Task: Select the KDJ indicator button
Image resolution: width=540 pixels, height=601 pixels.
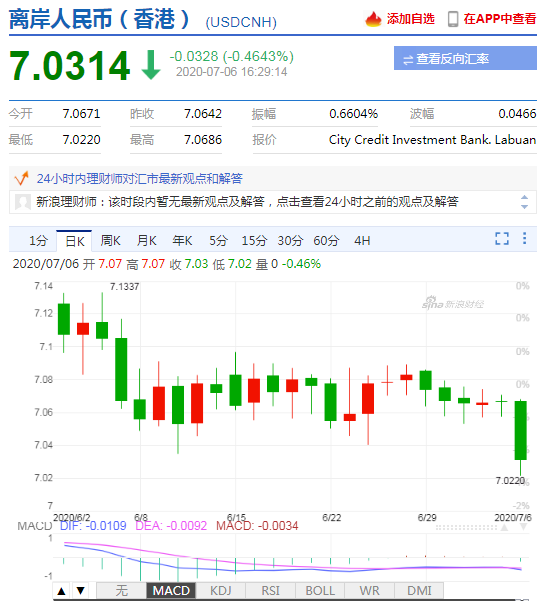Action: click(x=220, y=591)
